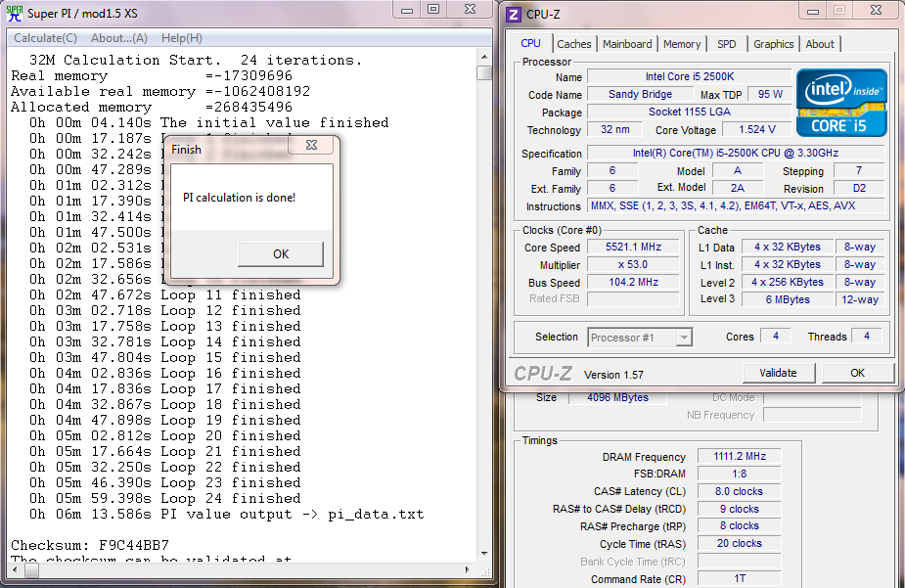Screen dimensions: 905x588
Task: Click the Super PI app icon in title bar
Action: 15,14
